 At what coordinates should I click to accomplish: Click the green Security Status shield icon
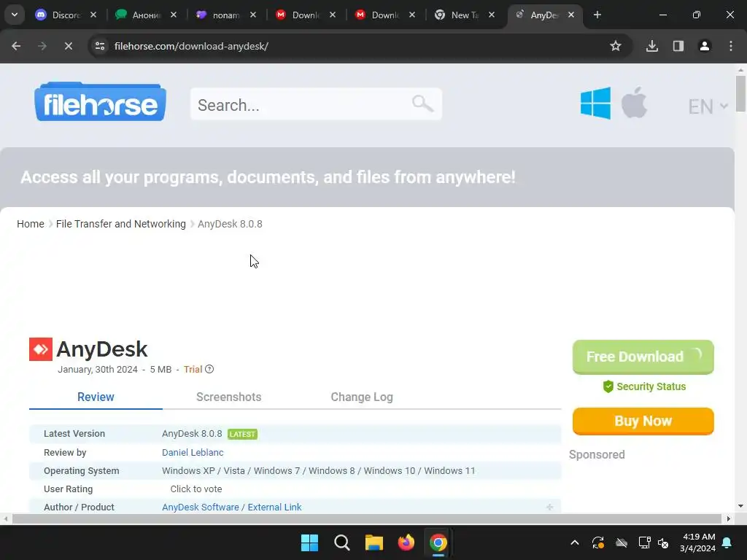[608, 386]
